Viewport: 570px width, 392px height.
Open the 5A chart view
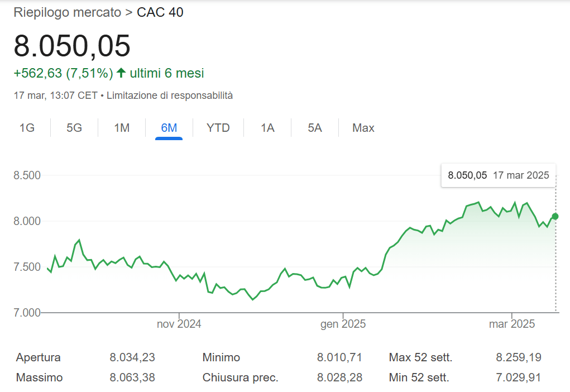tap(314, 128)
